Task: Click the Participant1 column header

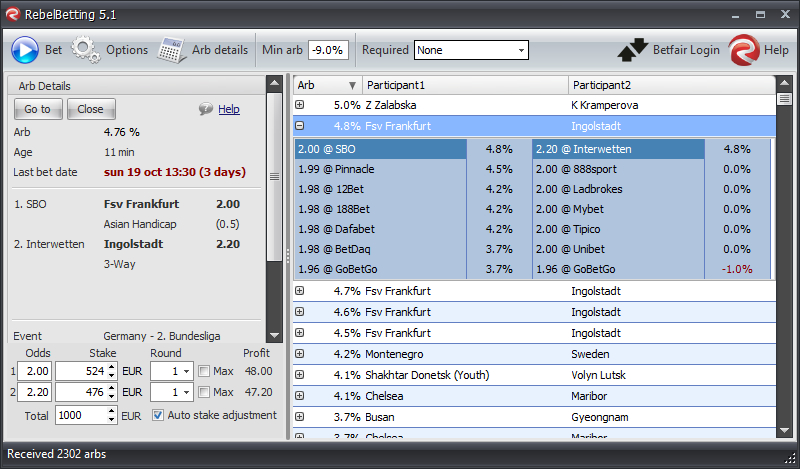Action: 465,85
